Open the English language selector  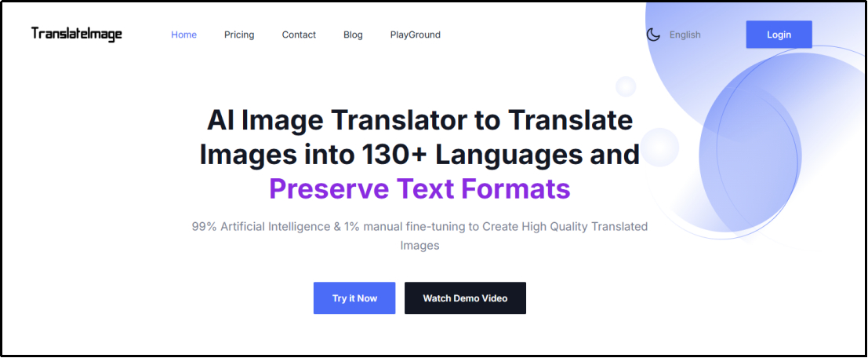pos(685,35)
